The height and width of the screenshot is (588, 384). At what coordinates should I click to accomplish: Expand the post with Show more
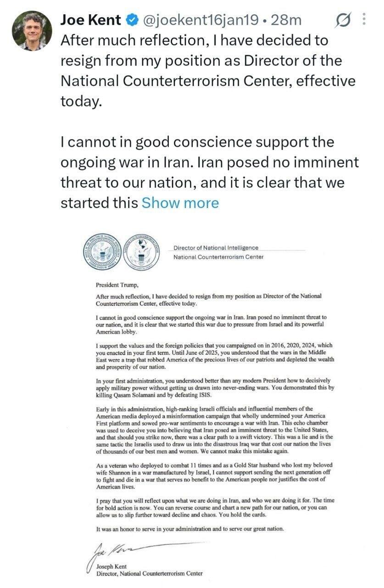[x=180, y=203]
